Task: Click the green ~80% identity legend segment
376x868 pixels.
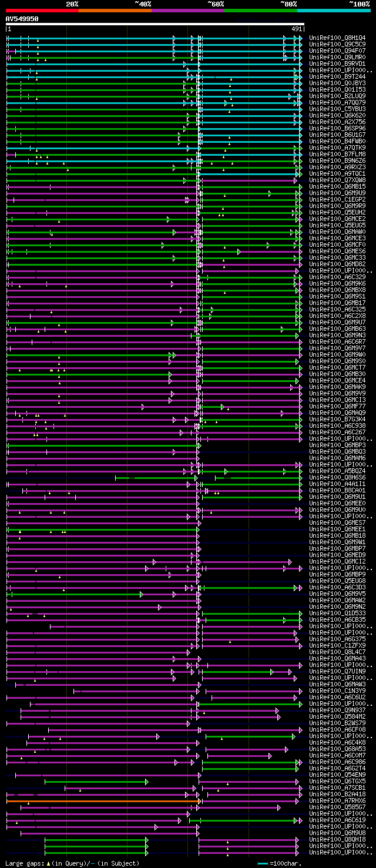Action: 261,10
